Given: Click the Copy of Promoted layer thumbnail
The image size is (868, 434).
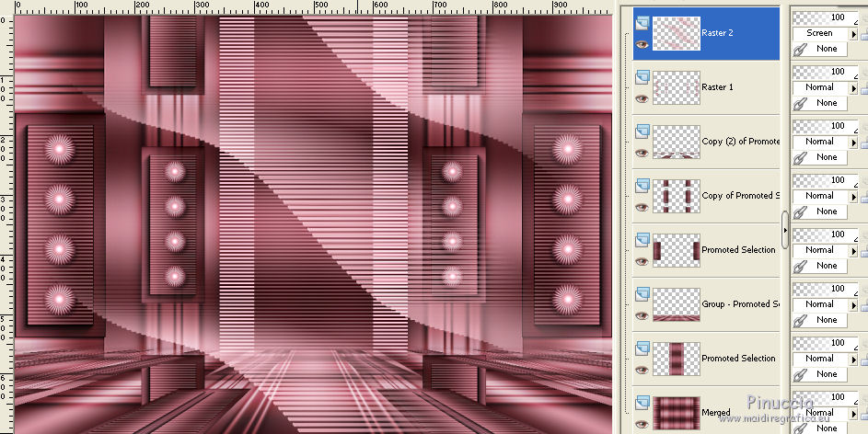Looking at the screenshot, I should click(677, 196).
